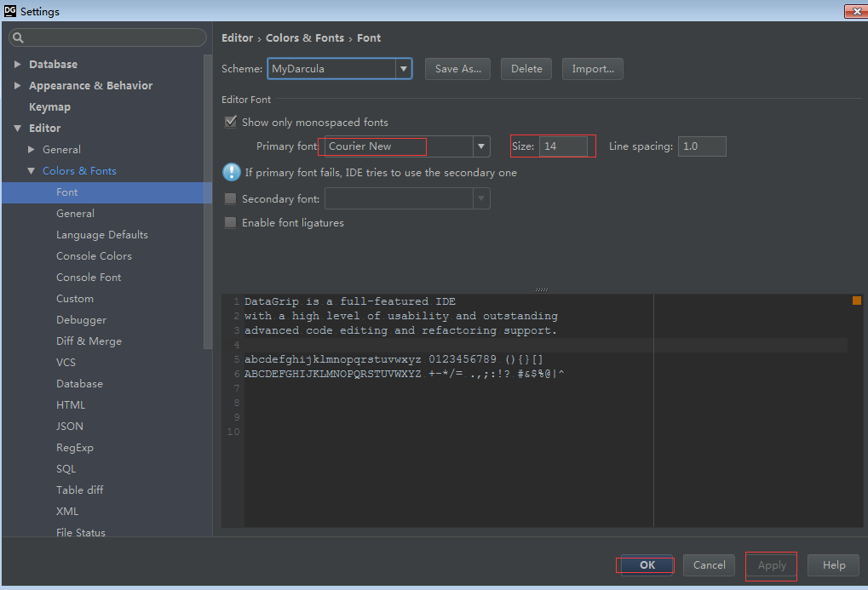
Task: Open the Scheme dropdown showing MyDarcula
Action: 402,69
